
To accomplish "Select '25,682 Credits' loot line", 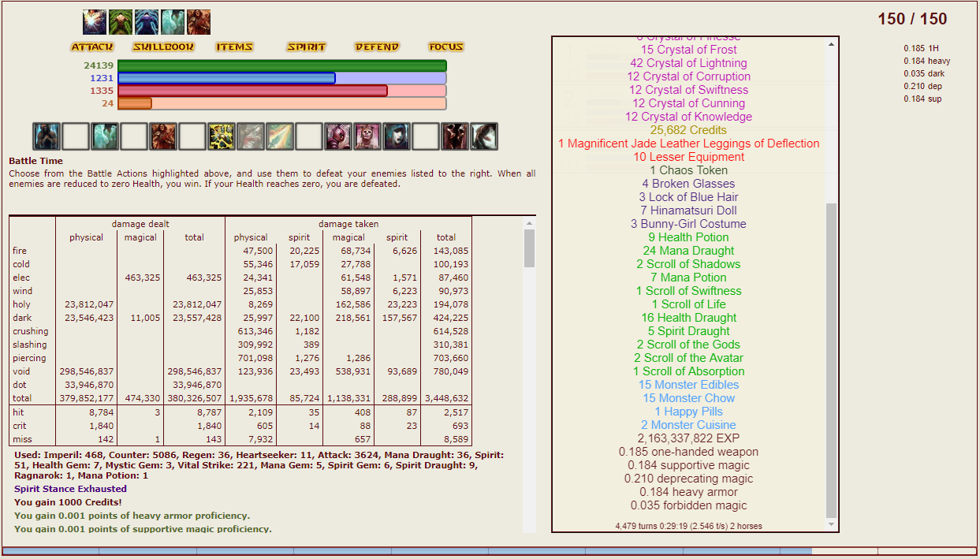I will coord(688,130).
